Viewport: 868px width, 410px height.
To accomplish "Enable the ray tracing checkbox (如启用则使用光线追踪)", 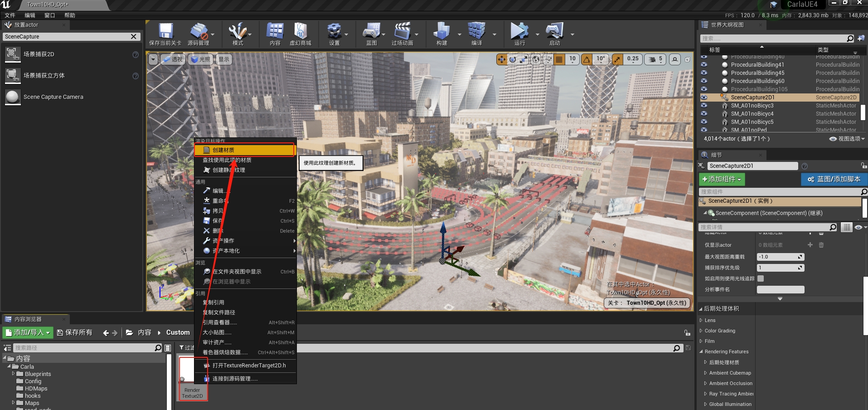I will 761,278.
